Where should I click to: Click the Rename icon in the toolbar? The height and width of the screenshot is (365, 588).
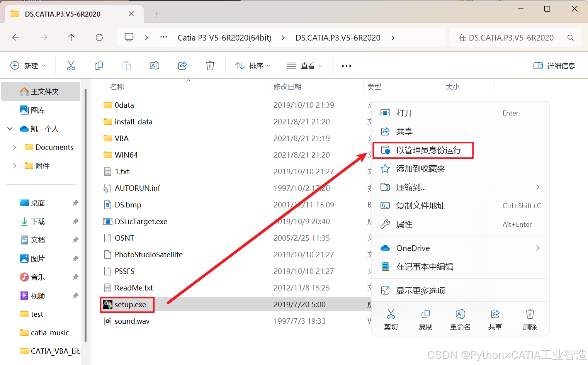[x=155, y=66]
